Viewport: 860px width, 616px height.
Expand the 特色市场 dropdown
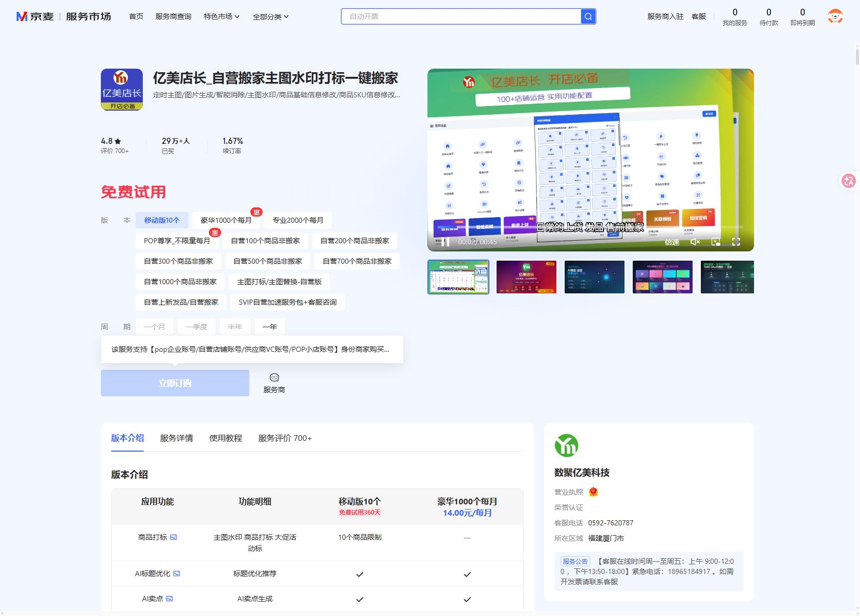point(222,16)
